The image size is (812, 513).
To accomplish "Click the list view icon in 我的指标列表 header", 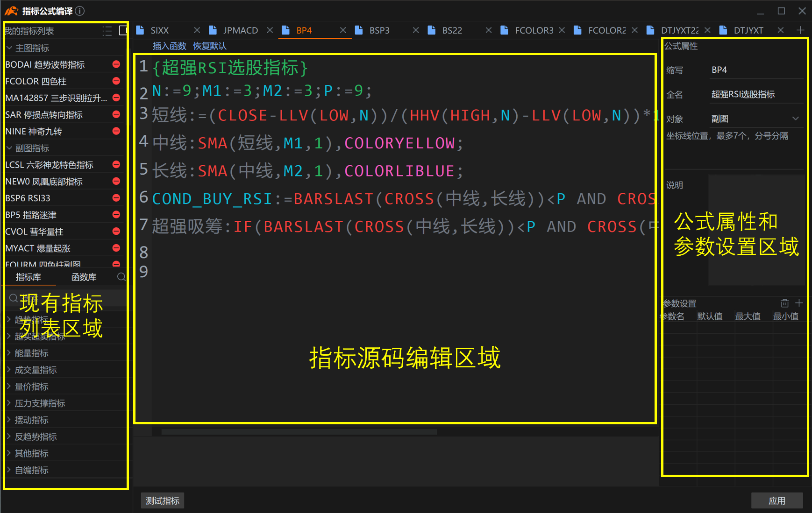I will (107, 31).
